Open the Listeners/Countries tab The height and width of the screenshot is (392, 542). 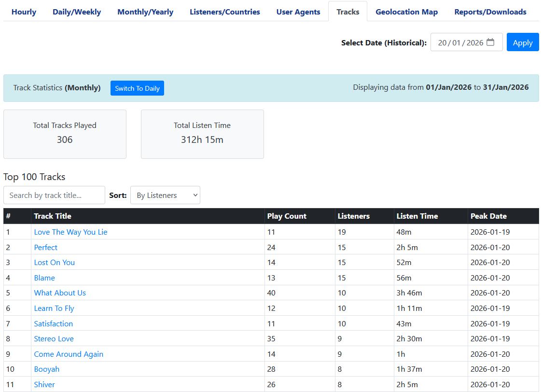(224, 12)
